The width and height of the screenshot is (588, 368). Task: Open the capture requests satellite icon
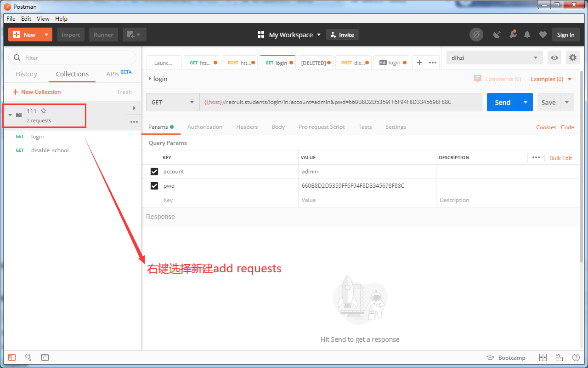(497, 34)
